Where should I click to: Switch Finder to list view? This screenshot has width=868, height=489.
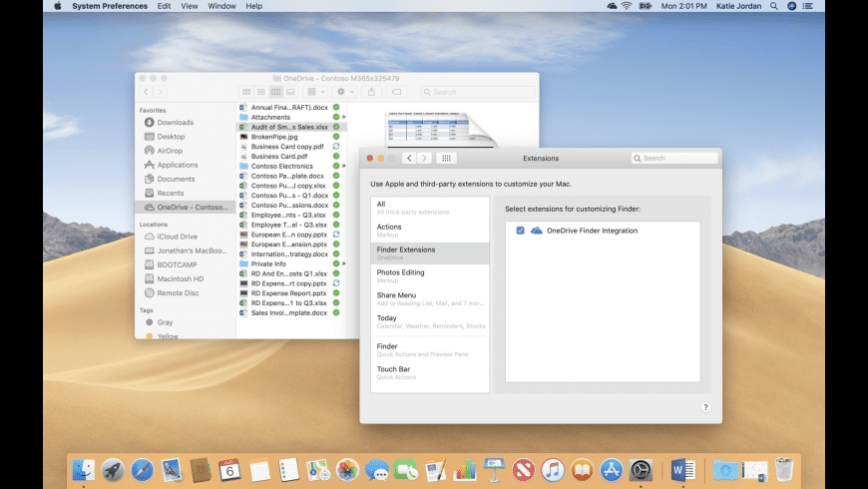click(260, 92)
